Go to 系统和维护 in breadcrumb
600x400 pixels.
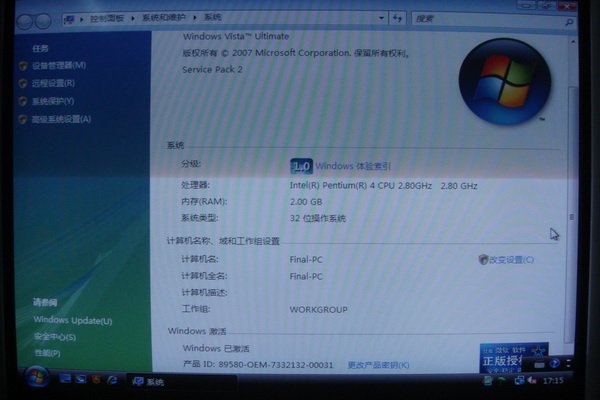pos(164,18)
